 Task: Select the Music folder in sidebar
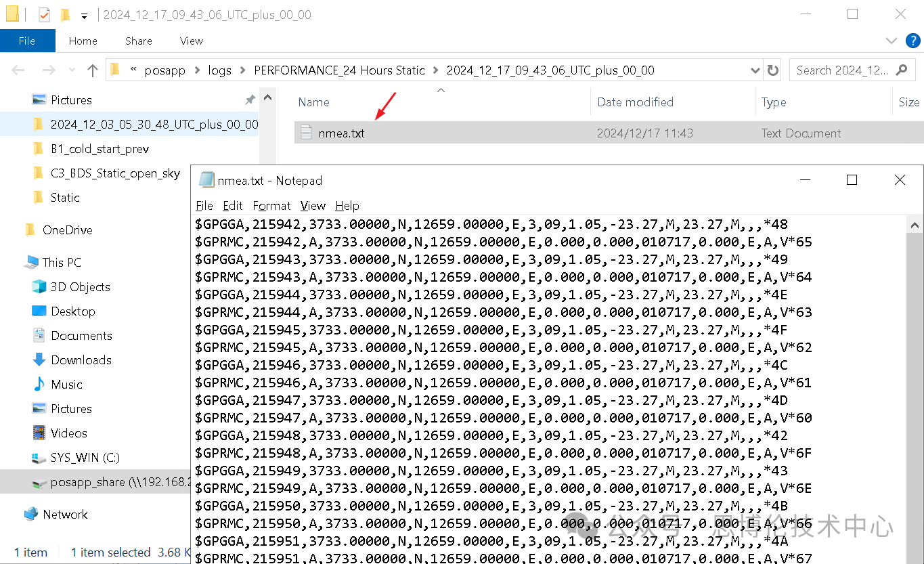tap(66, 385)
